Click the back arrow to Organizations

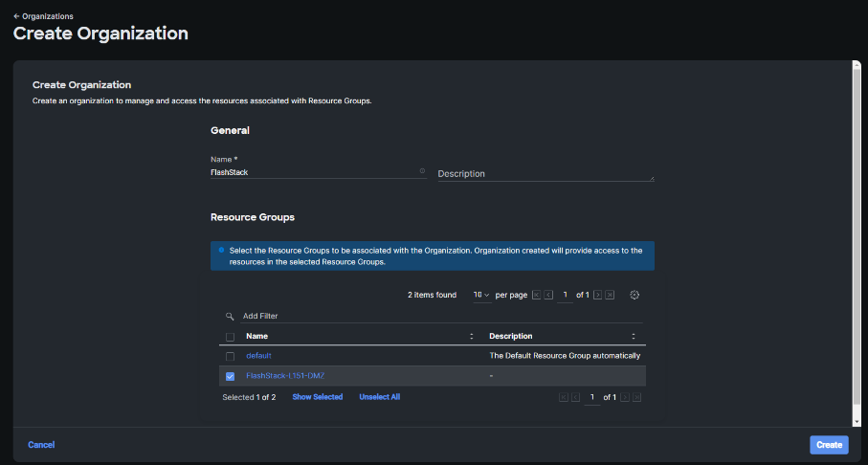(x=16, y=16)
